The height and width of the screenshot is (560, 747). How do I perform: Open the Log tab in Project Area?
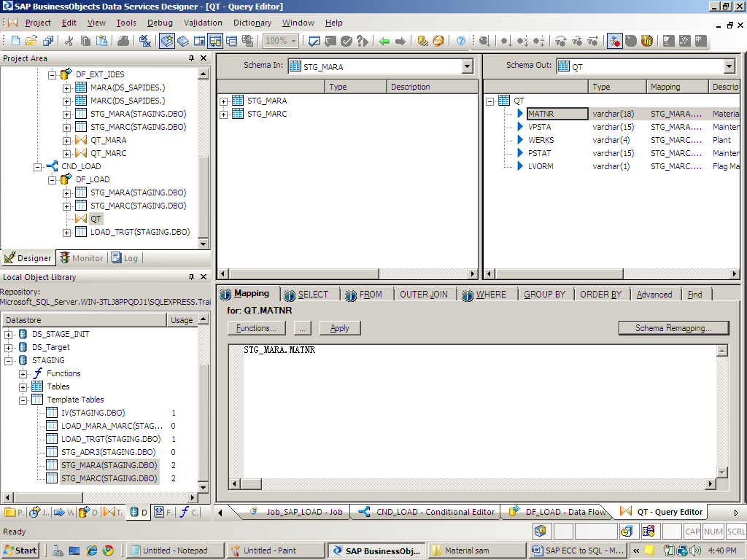125,258
